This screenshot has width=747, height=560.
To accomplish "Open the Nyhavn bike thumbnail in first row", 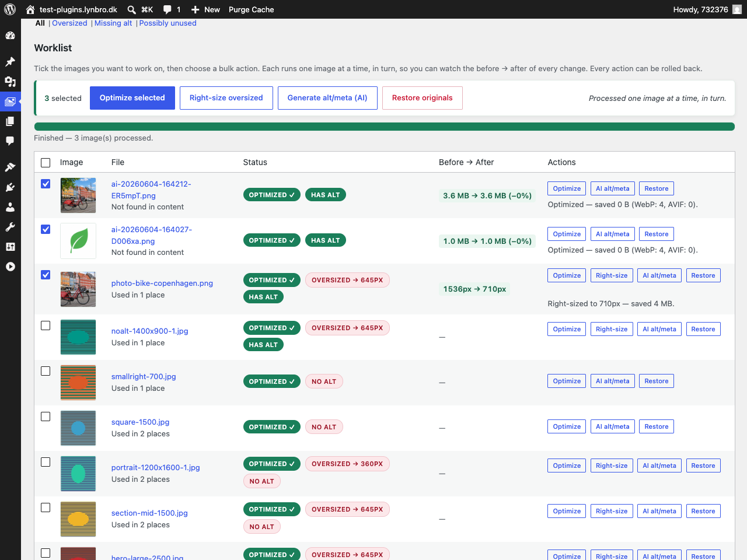I will [78, 195].
